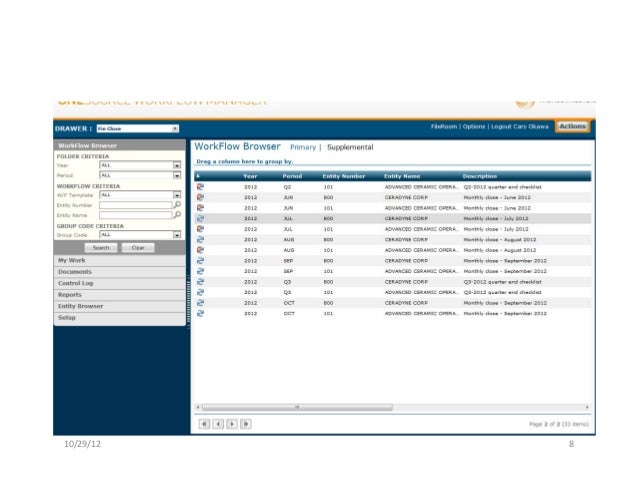Select 'Monthly close - August 2012' for entity 101

point(500,251)
